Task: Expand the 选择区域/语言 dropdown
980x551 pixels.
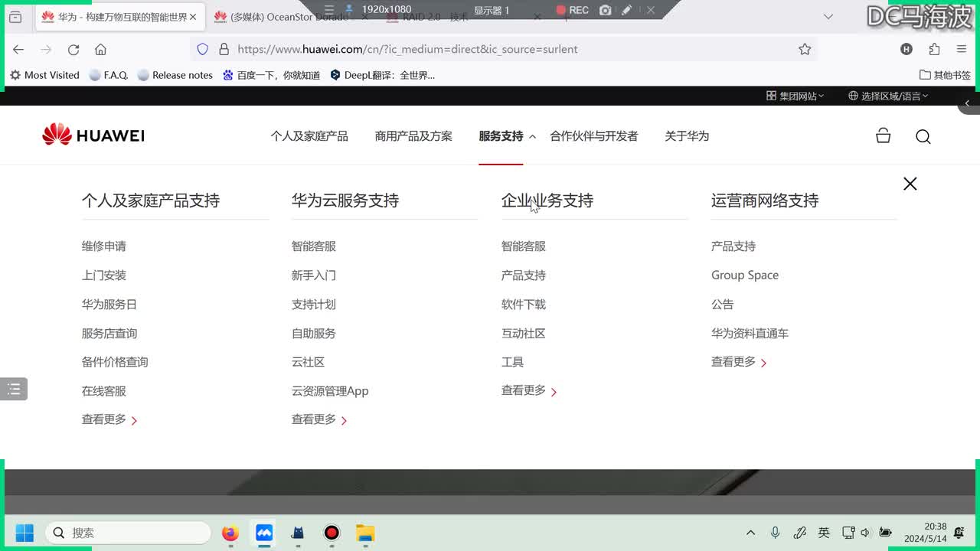Action: click(x=888, y=96)
